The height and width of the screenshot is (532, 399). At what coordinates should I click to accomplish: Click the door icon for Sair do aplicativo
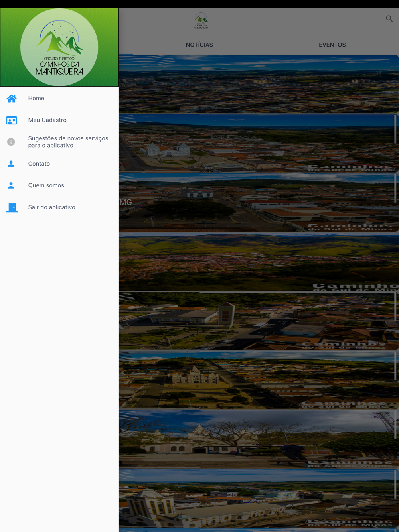pyautogui.click(x=12, y=207)
